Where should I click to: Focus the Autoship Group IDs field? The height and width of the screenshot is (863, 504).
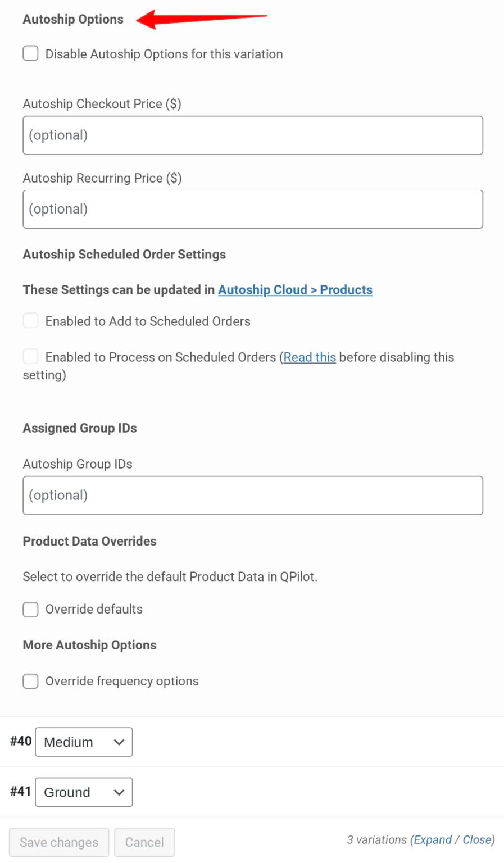coord(252,495)
